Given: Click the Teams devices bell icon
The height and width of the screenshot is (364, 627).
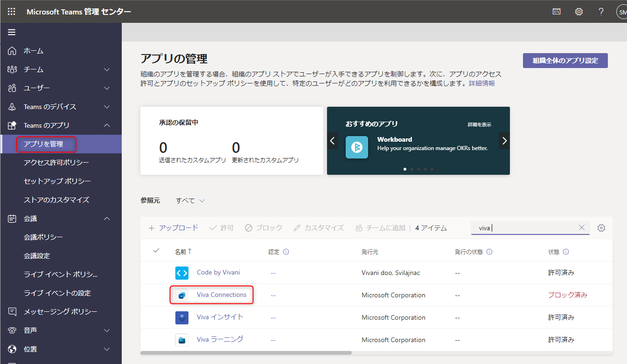Looking at the screenshot, I should [12, 107].
